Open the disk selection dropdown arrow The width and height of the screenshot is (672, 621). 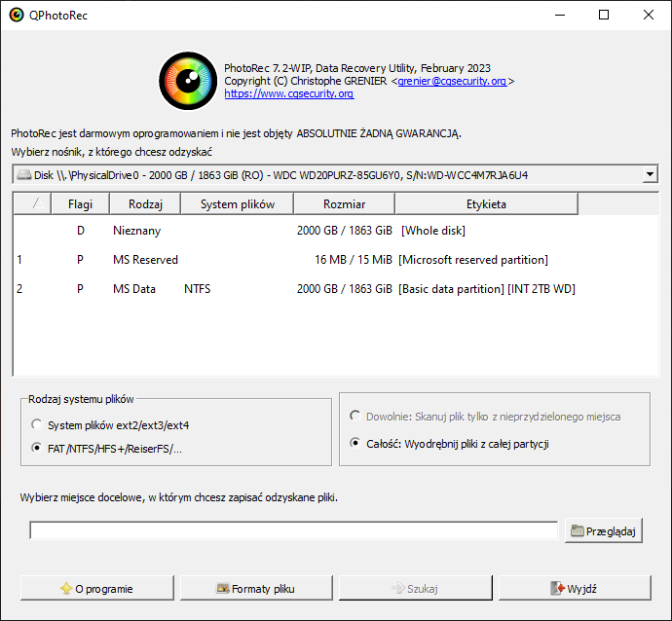650,174
